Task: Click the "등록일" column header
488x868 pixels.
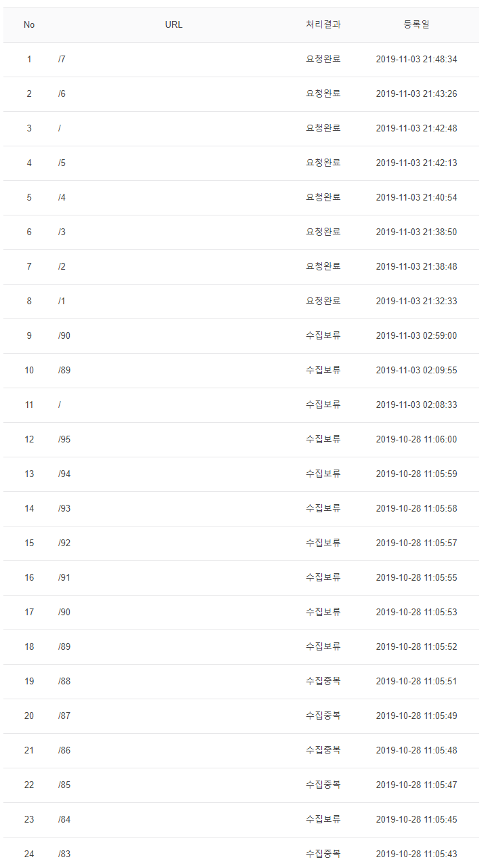Action: pyautogui.click(x=415, y=24)
